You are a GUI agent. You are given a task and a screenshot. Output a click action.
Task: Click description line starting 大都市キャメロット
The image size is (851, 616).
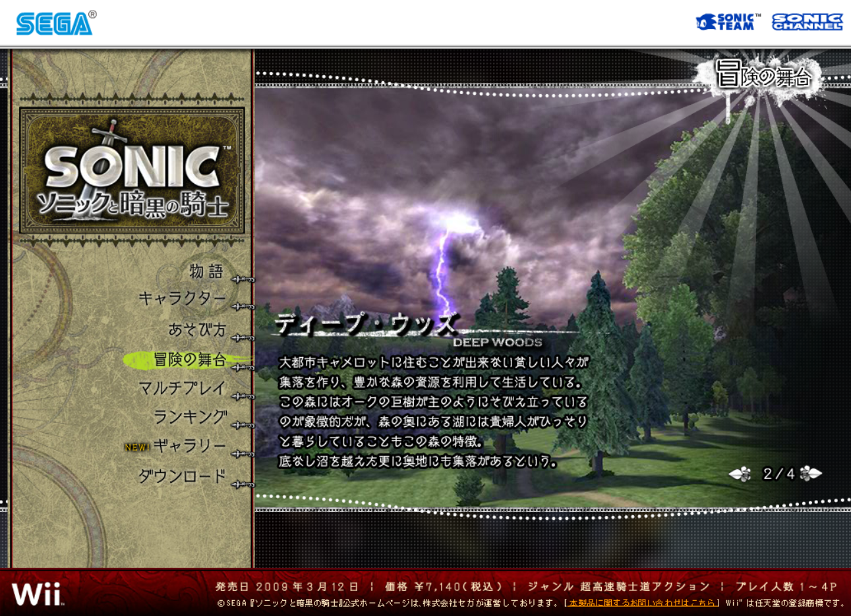coord(434,362)
